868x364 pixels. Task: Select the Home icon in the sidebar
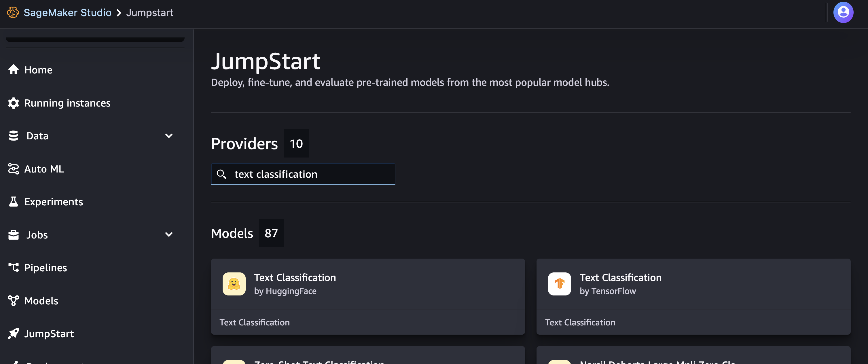[x=14, y=70]
